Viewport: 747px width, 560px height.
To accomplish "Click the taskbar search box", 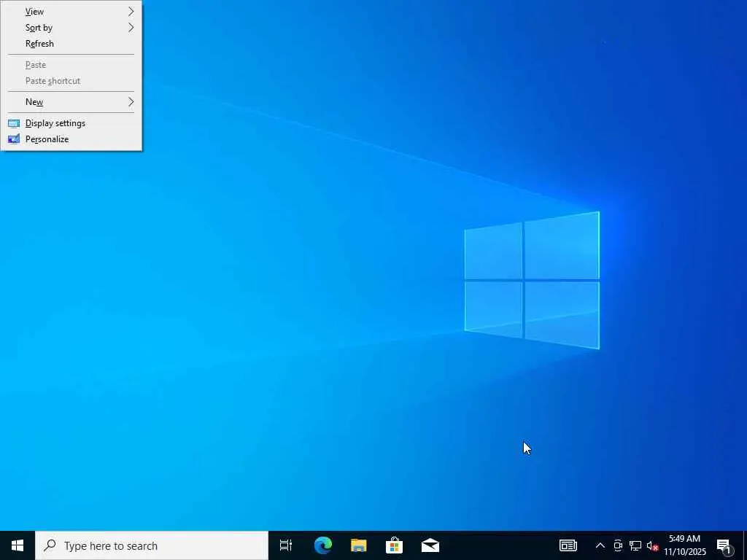I will (152, 545).
